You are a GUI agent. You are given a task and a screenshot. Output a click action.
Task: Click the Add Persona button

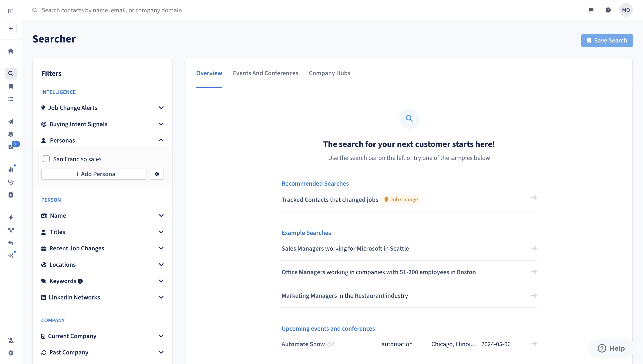tap(94, 174)
